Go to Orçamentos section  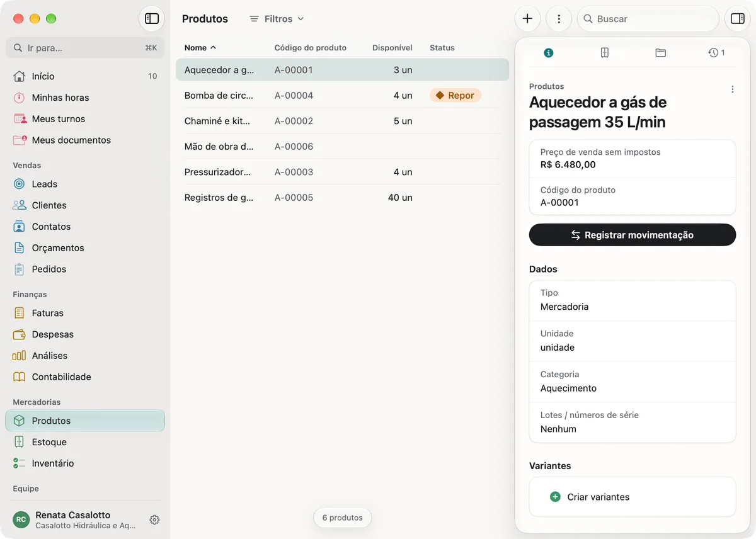[85, 248]
